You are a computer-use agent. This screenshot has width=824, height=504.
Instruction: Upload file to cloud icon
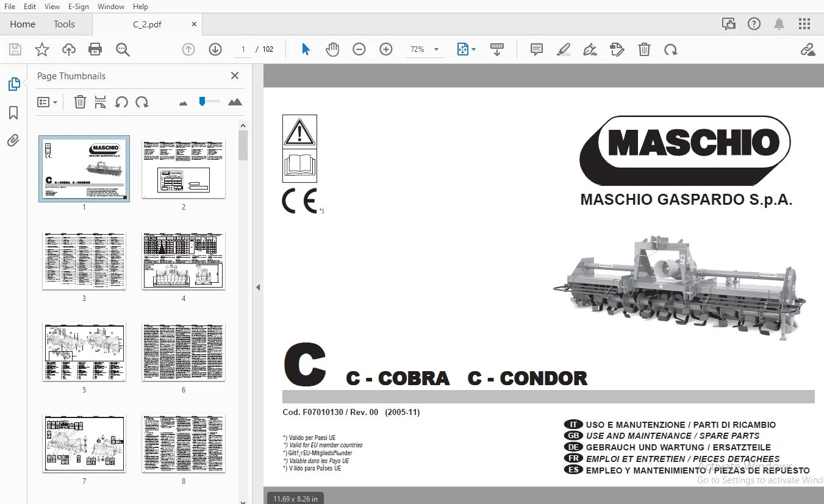click(69, 49)
